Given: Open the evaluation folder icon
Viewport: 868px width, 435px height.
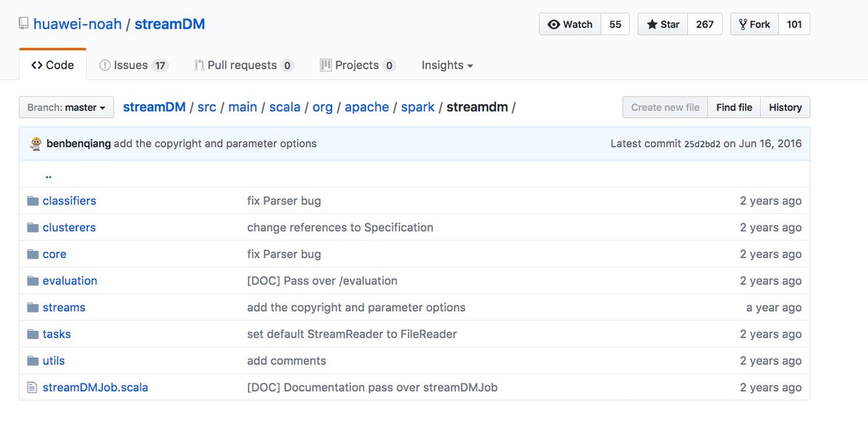Looking at the screenshot, I should [x=33, y=281].
